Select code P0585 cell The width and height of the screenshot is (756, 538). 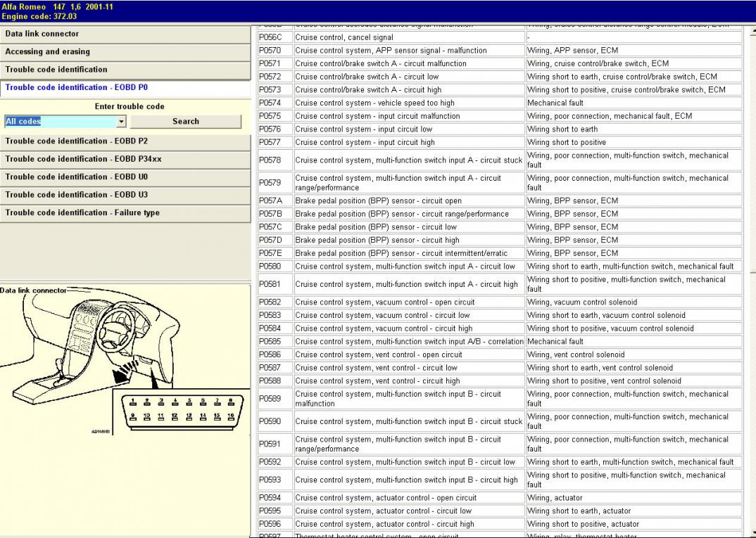tap(275, 342)
